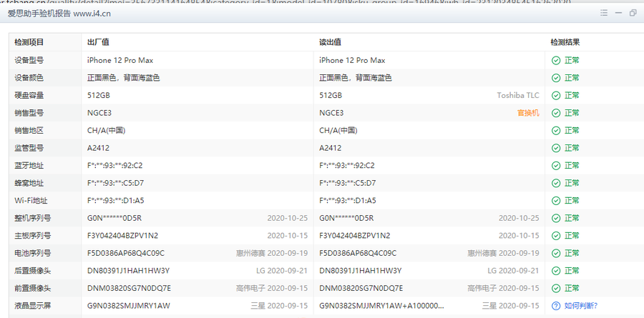Click factory value NGCE3

click(x=99, y=113)
